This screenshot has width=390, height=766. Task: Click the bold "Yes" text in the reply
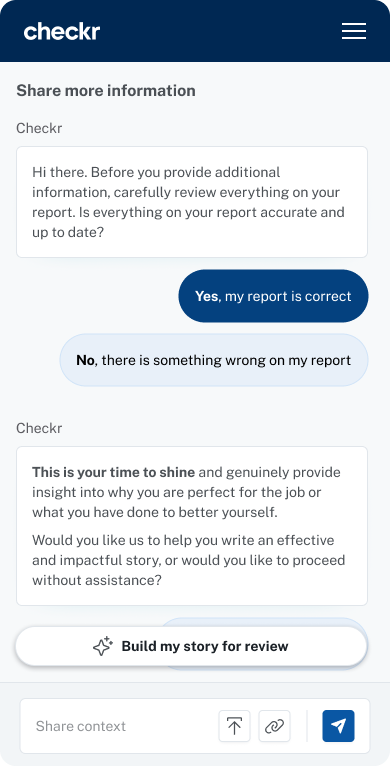(x=207, y=296)
